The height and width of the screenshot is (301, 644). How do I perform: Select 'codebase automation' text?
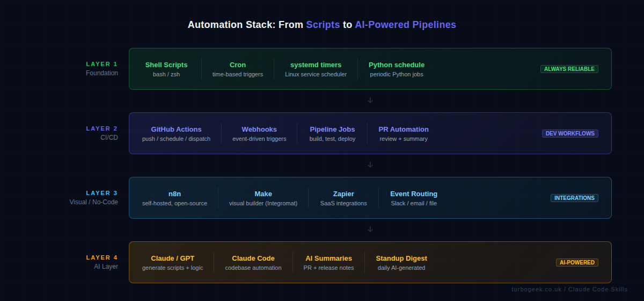tap(253, 268)
